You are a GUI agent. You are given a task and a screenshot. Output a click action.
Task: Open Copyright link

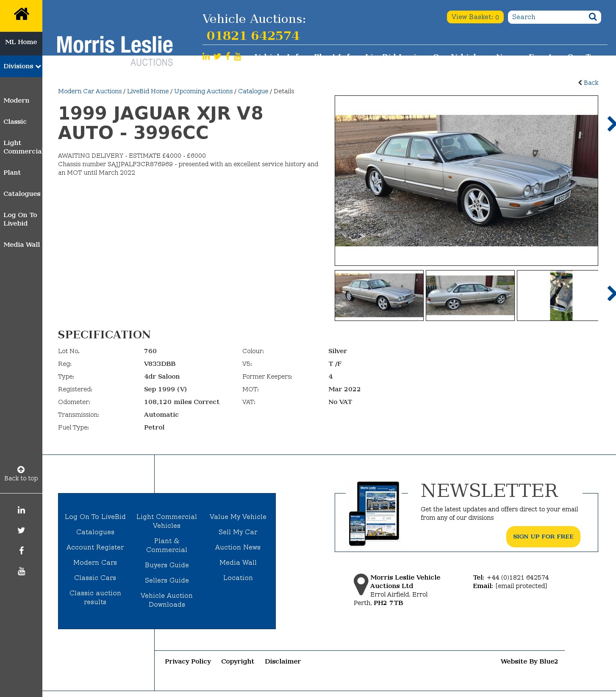tap(238, 661)
